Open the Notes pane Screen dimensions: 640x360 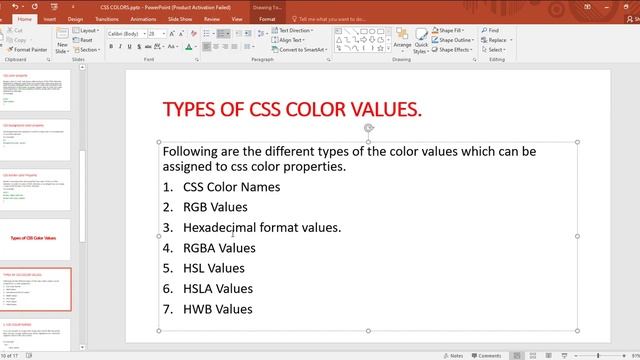[x=453, y=356]
